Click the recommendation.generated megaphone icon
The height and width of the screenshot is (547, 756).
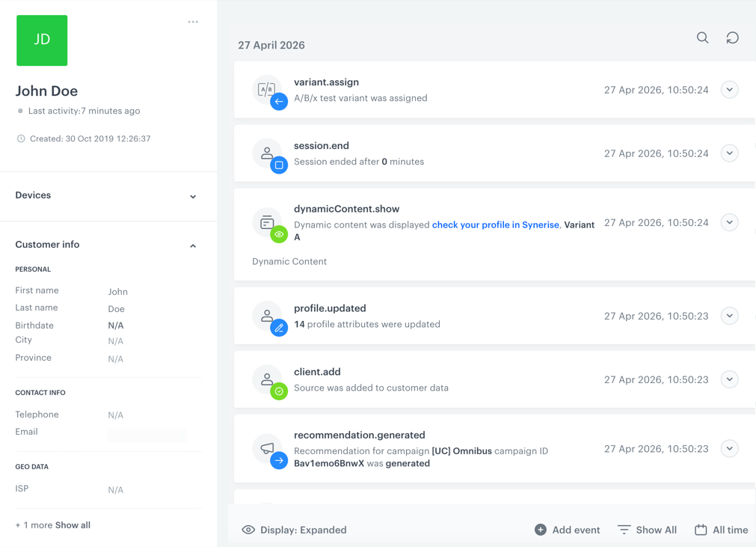tap(268, 448)
